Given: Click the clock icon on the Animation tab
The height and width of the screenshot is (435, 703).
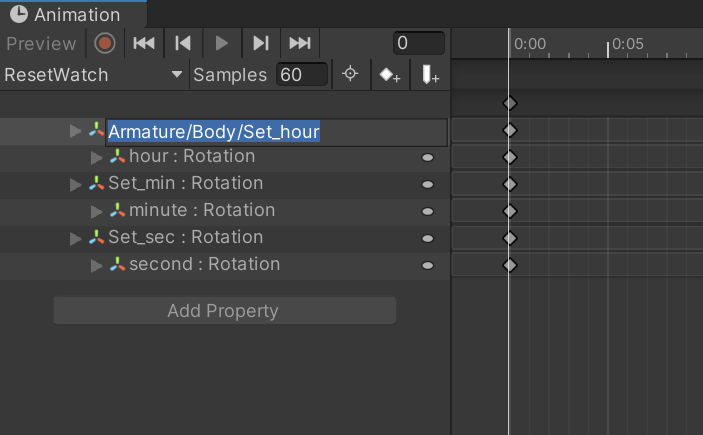Looking at the screenshot, I should click(19, 14).
